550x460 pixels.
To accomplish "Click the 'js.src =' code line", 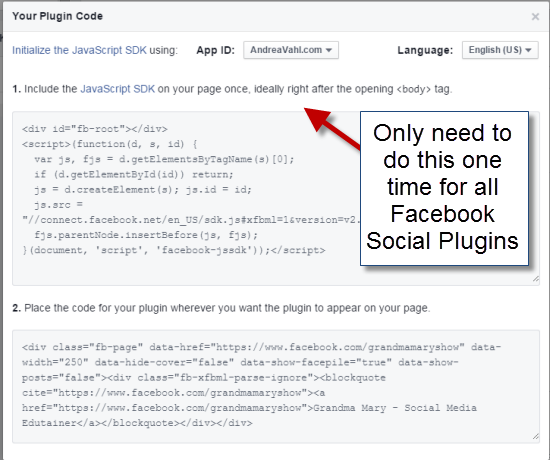I will 58,205.
